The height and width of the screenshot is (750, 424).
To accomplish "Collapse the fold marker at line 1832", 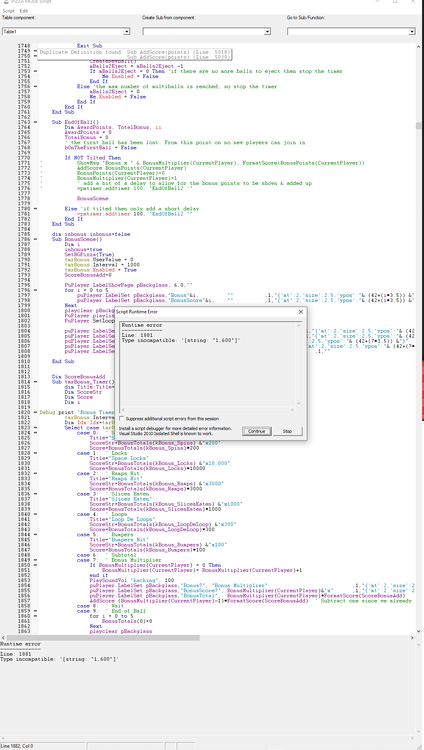I will tap(35, 473).
